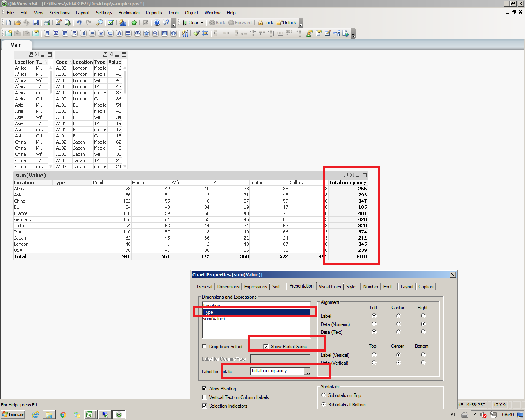525x420 pixels.
Task: Click the Value column header in table box
Action: click(x=115, y=62)
